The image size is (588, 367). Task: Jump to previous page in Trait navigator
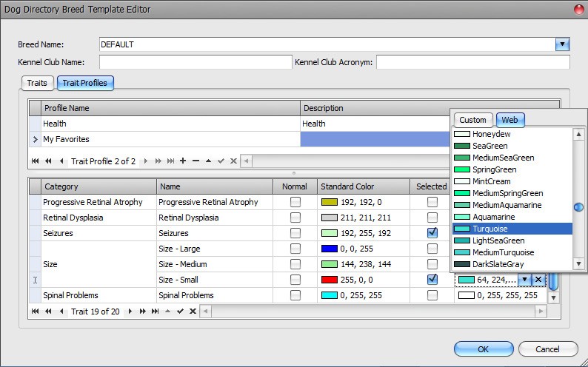[x=48, y=312]
